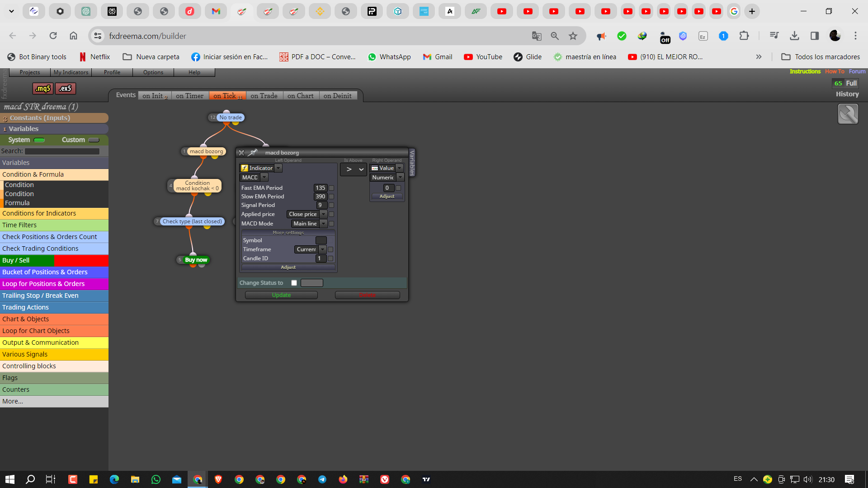Open the Applied price Close price dropdown
Screen dimensions: 868x488
(x=307, y=214)
